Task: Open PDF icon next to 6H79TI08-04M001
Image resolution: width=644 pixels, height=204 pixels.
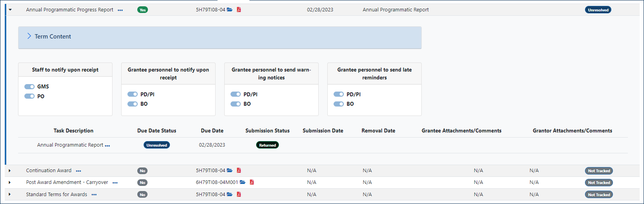Action: [x=252, y=182]
